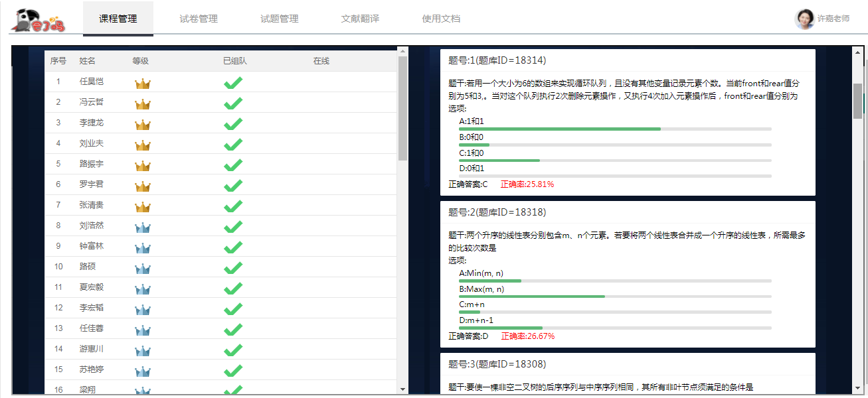Click green team checkmark for 刘业夫
Screen dimensions: 868x398
pyautogui.click(x=232, y=145)
